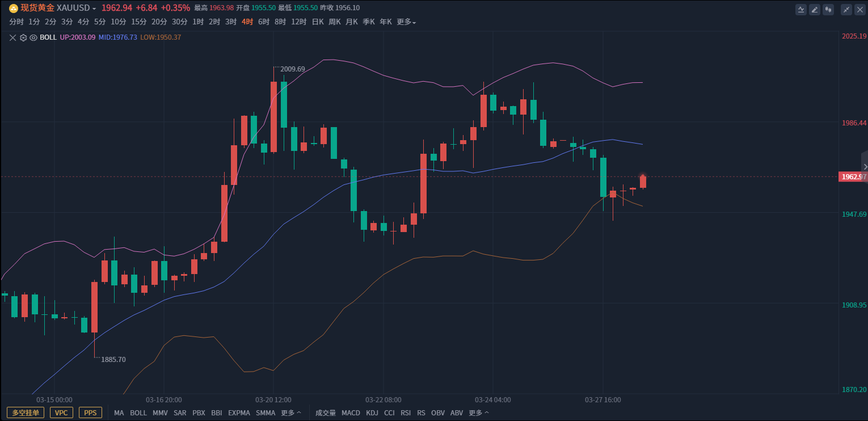Enable the SAR overlay indicator
Viewport: 868px width, 421px height.
click(x=180, y=413)
